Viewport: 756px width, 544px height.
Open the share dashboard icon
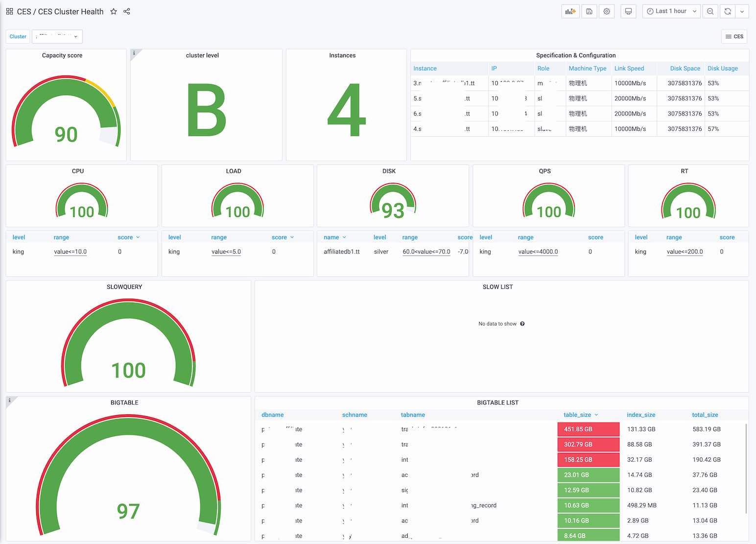coord(127,11)
